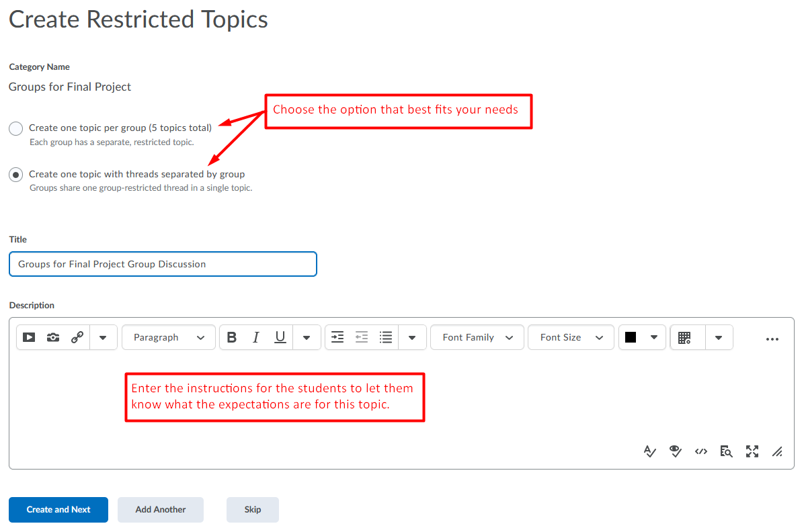Apply underline formatting in the editor
Image resolution: width=804 pixels, height=532 pixels.
click(280, 338)
